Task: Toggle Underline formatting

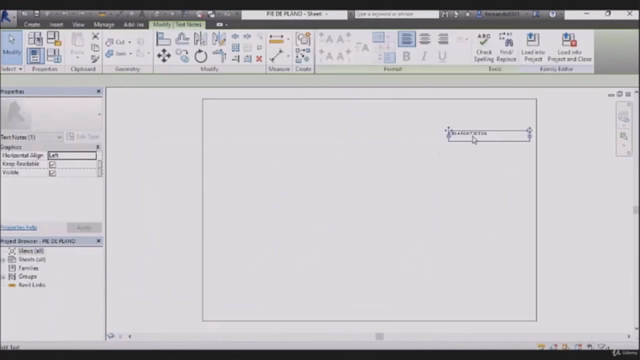Action: 442,56
